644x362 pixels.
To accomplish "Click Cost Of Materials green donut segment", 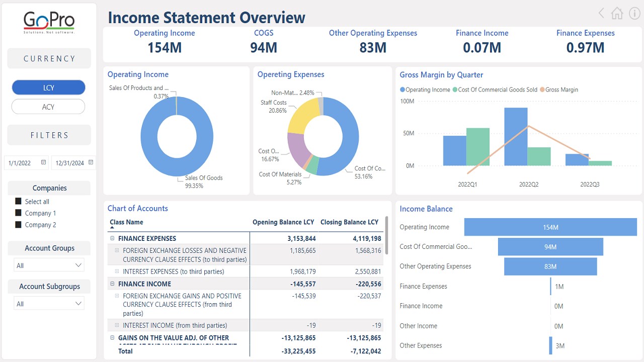I will pos(312,165).
